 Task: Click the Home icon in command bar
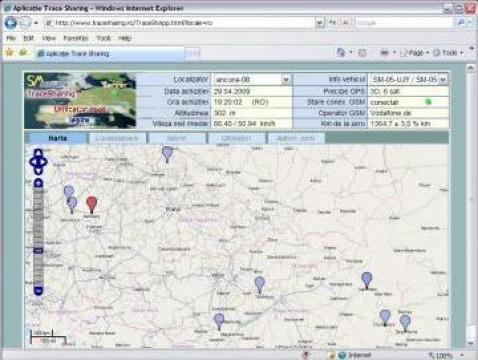(x=341, y=52)
